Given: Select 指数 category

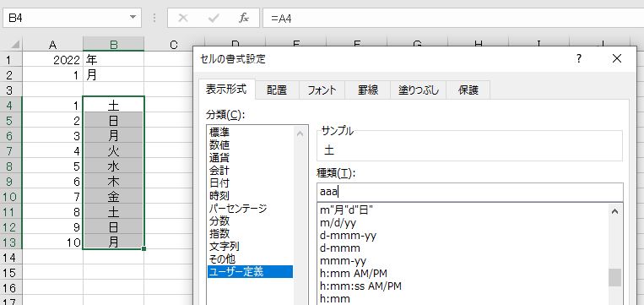Looking at the screenshot, I should [251, 234].
